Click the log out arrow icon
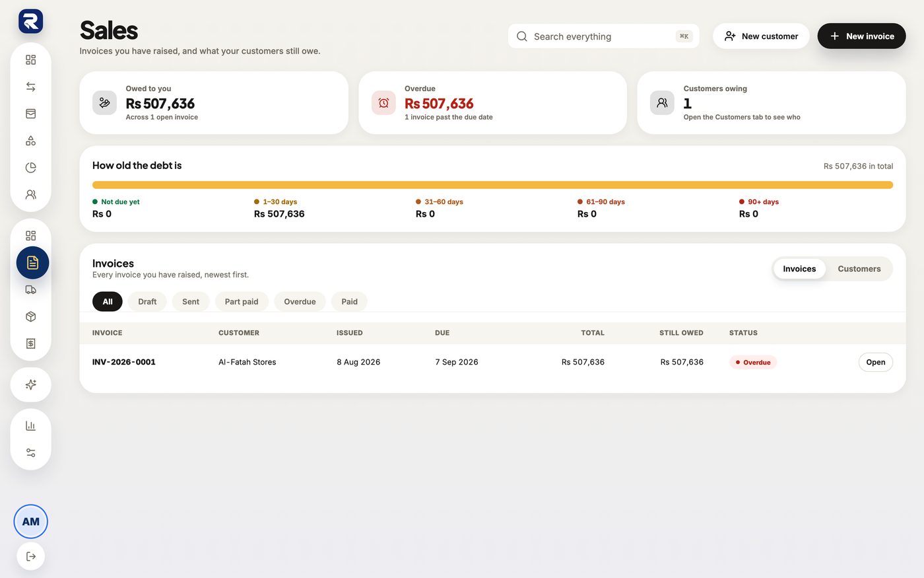924x578 pixels. pos(30,556)
